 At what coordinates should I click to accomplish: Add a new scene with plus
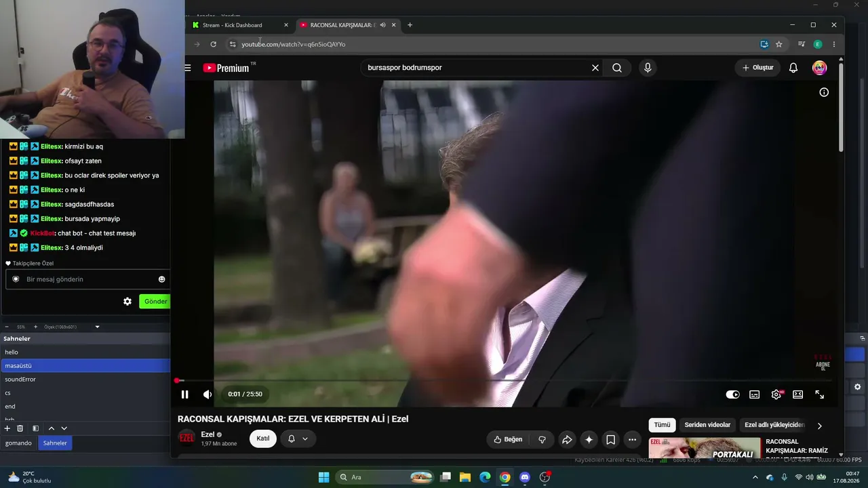7,428
